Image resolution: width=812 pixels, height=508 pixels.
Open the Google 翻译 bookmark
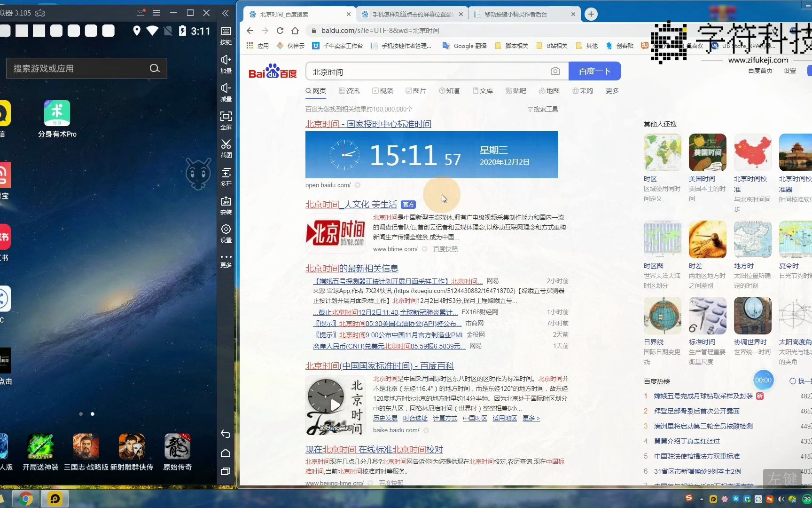coord(464,46)
